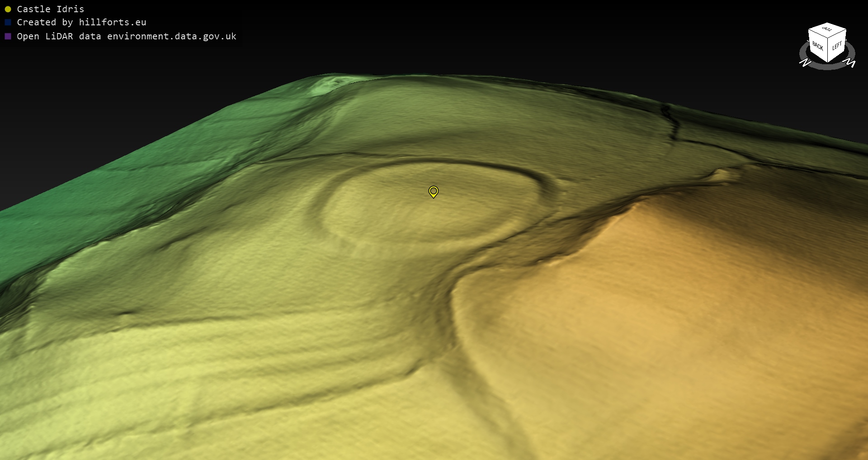This screenshot has height=460, width=868.
Task: Toggle the Castle Idris legend entry
Action: pos(50,9)
